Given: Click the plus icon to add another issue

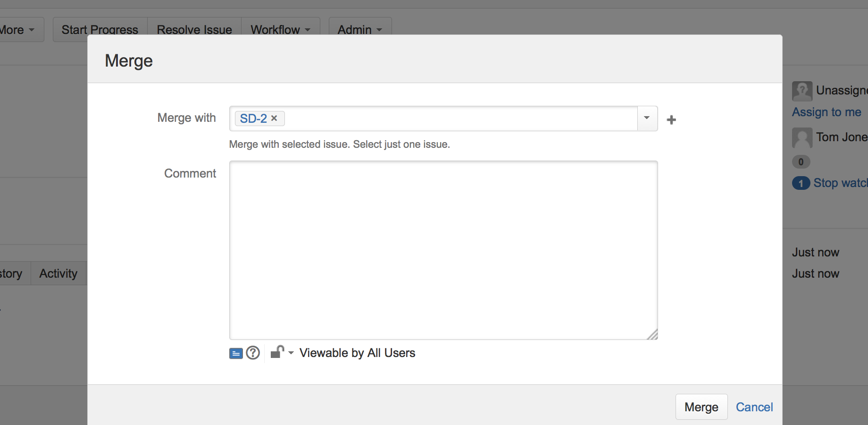Looking at the screenshot, I should coord(671,119).
